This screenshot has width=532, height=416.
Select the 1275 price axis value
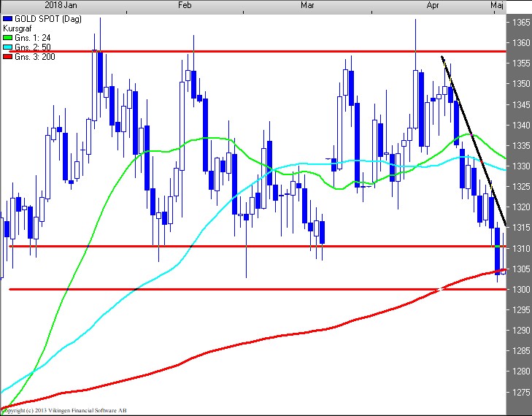pos(520,392)
